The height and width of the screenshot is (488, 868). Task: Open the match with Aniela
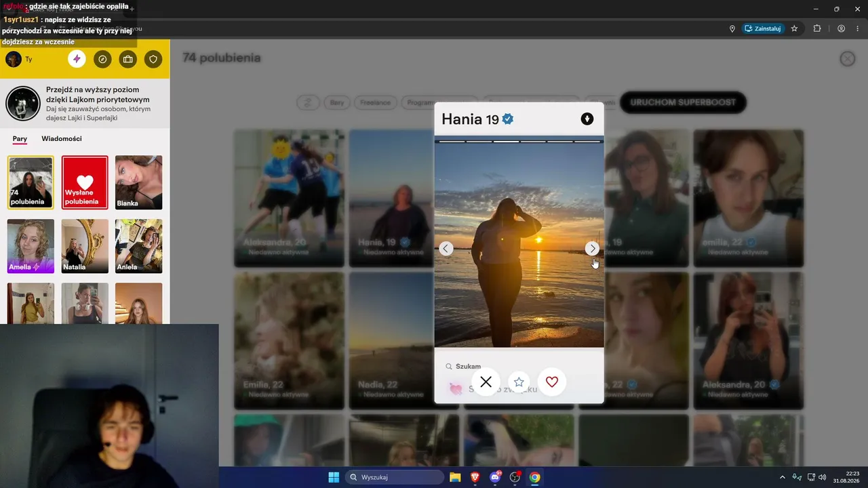139,246
